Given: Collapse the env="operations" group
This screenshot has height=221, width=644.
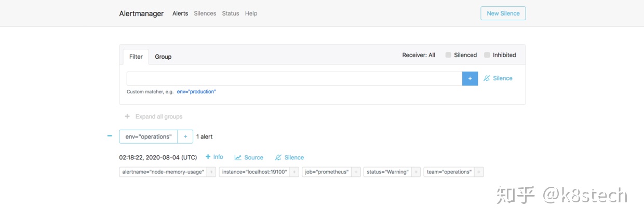Looking at the screenshot, I should (x=110, y=136).
